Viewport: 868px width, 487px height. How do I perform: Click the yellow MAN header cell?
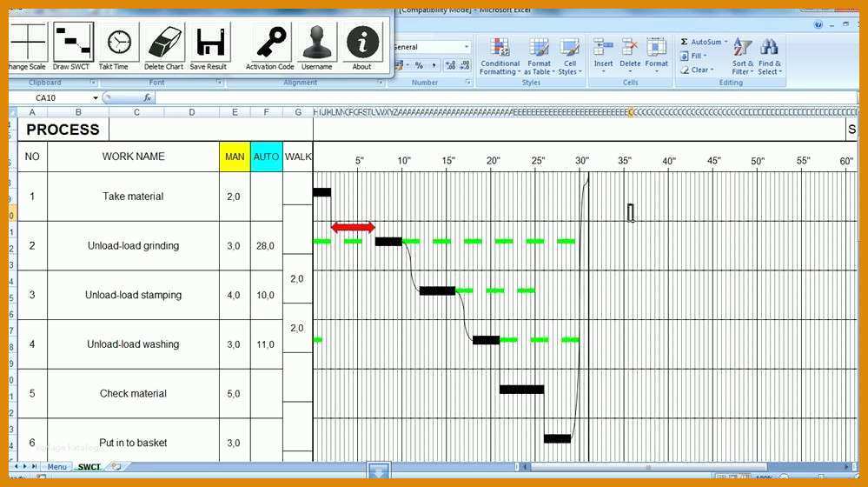click(235, 157)
